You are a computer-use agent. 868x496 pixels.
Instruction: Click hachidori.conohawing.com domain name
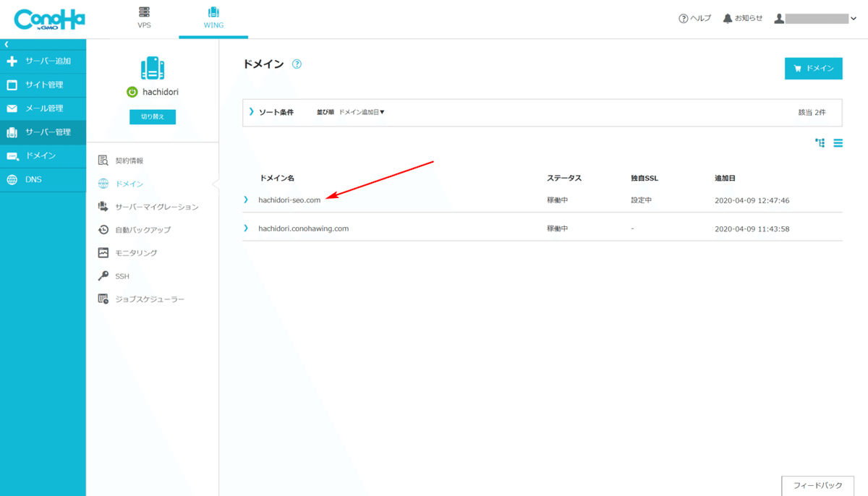point(304,228)
